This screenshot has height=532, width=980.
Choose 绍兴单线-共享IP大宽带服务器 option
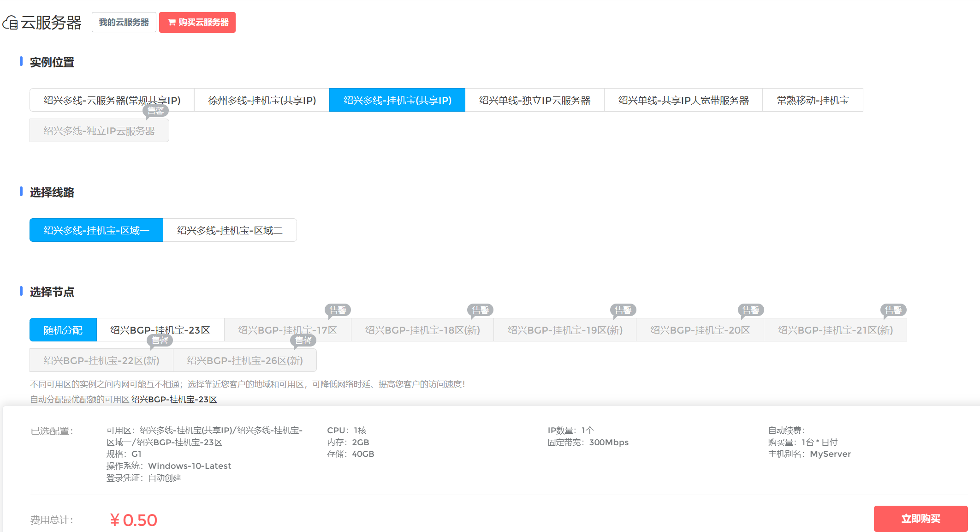[x=683, y=100]
